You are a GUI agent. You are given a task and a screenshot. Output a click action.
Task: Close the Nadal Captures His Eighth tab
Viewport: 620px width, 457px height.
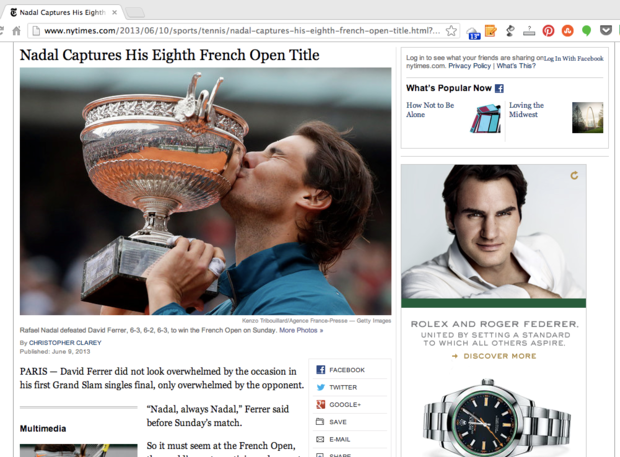coord(114,12)
